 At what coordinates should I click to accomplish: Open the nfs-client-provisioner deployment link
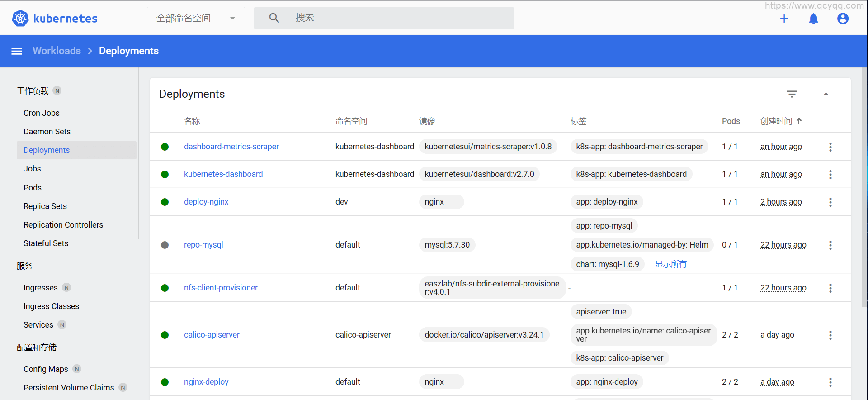point(221,288)
